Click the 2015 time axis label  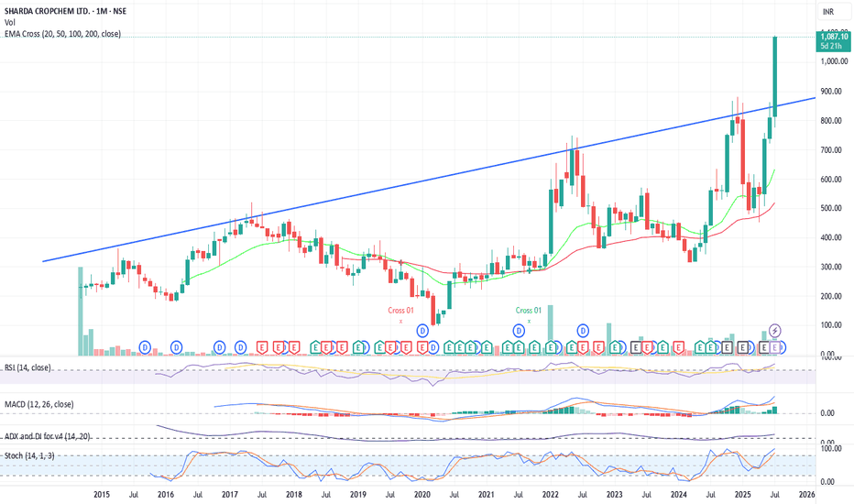(102, 495)
